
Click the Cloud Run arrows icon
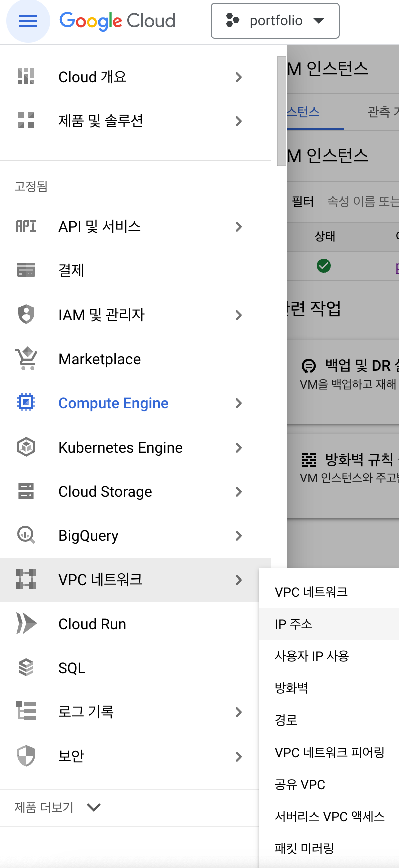tap(26, 624)
